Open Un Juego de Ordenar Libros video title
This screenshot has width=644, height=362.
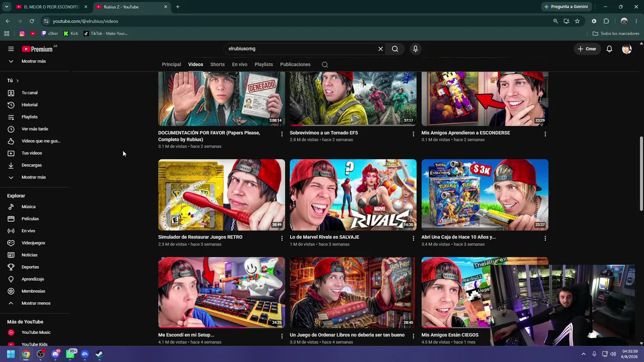(347, 335)
